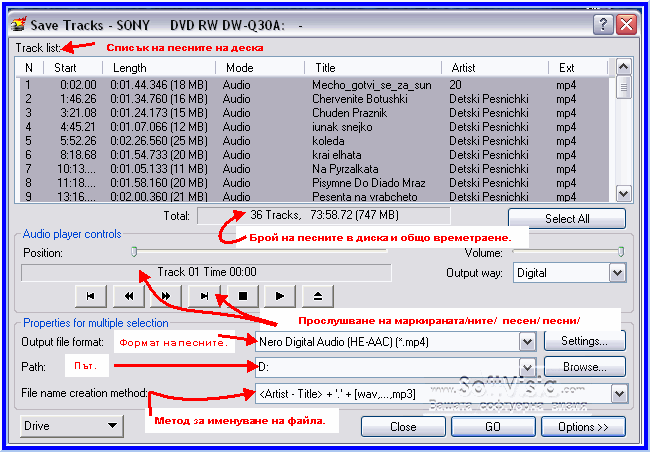
Task: Expand the Output file format dropdown
Action: click(x=527, y=342)
